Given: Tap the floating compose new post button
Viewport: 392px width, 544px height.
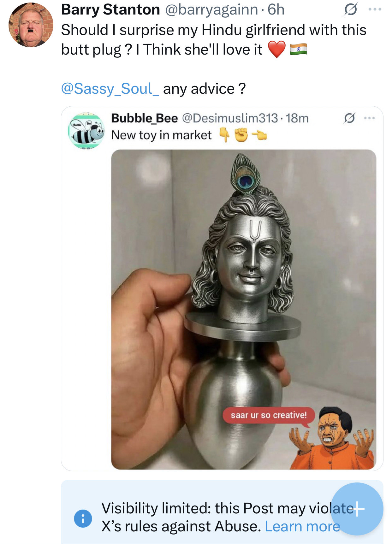Looking at the screenshot, I should tap(357, 509).
